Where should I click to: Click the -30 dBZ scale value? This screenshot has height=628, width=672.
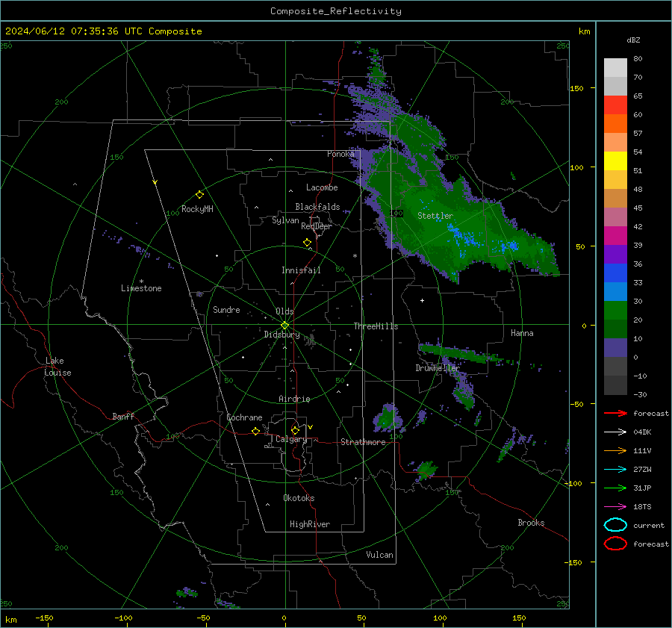click(x=640, y=394)
